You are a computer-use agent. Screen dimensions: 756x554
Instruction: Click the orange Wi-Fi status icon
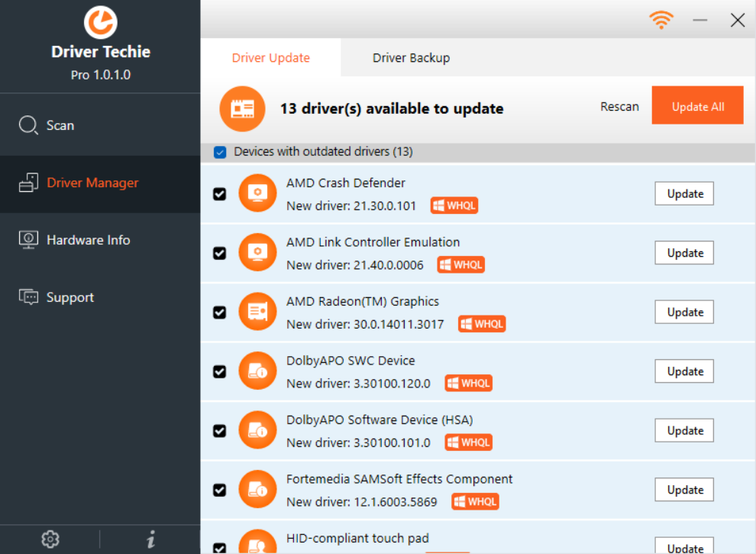pyautogui.click(x=661, y=20)
